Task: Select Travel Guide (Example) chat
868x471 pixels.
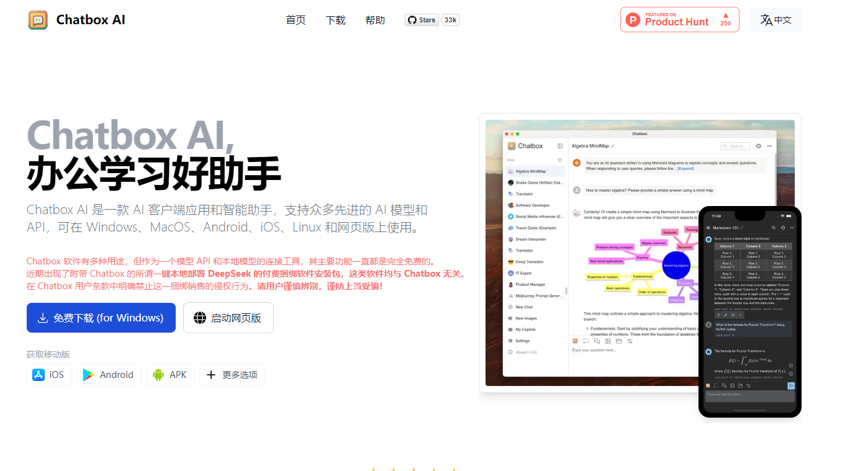Action: [535, 228]
